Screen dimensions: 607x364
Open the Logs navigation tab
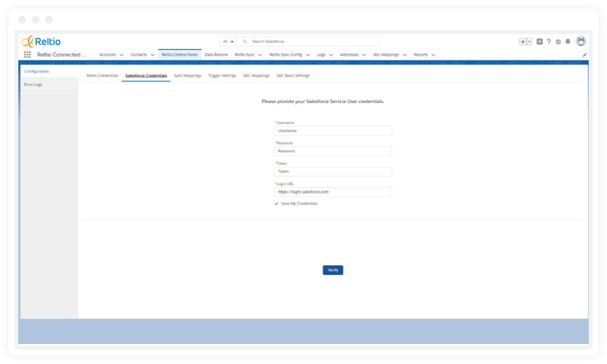[x=321, y=55]
